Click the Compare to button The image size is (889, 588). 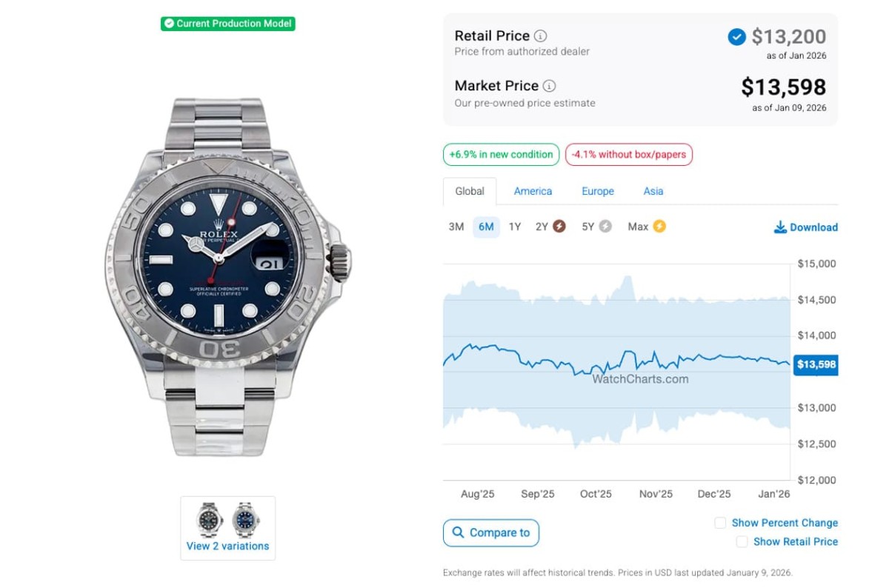tap(491, 532)
